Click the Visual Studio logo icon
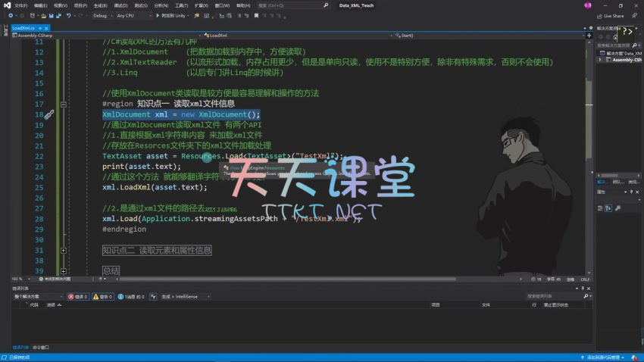Image resolution: width=644 pixels, height=362 pixels. 5,5
